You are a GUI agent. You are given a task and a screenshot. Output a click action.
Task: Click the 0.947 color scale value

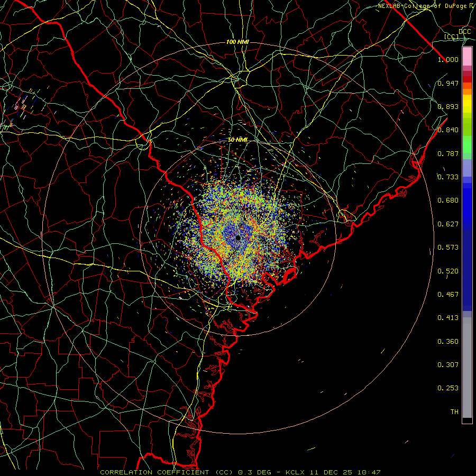pyautogui.click(x=448, y=83)
